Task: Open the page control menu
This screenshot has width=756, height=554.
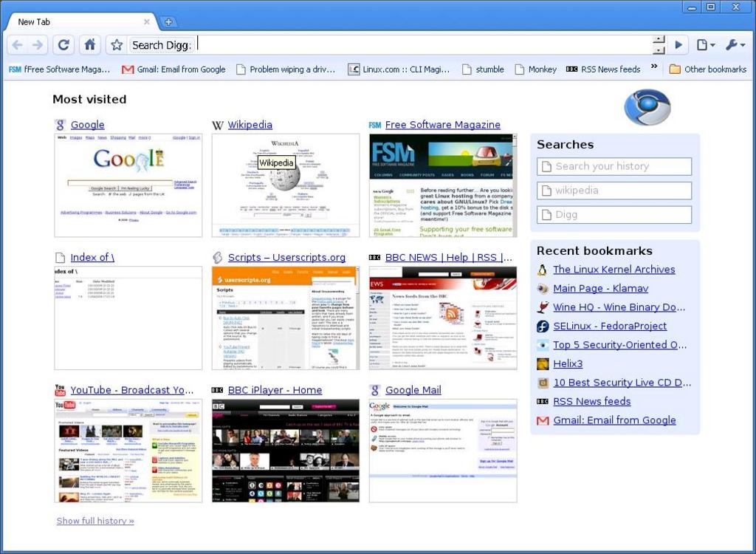Action: (x=705, y=45)
